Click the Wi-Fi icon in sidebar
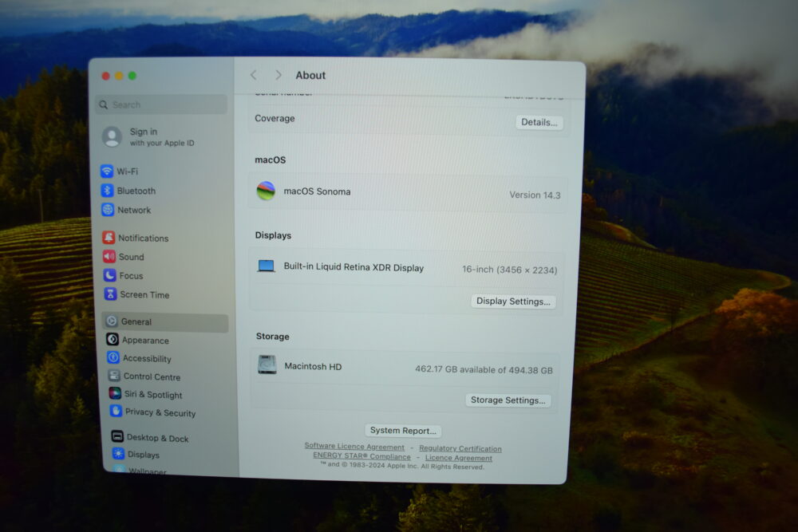The width and height of the screenshot is (798, 532). click(107, 171)
